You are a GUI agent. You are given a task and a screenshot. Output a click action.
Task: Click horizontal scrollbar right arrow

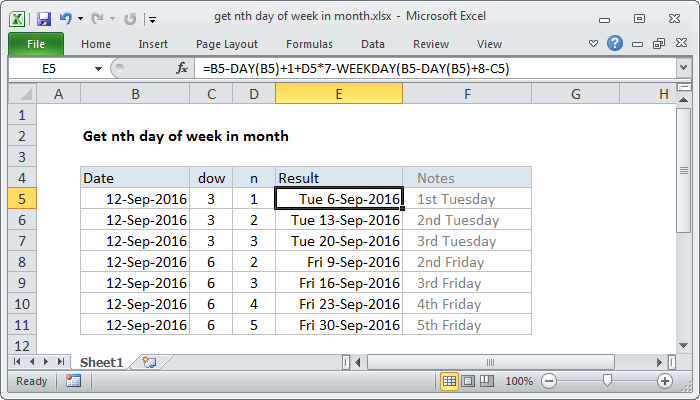659,362
